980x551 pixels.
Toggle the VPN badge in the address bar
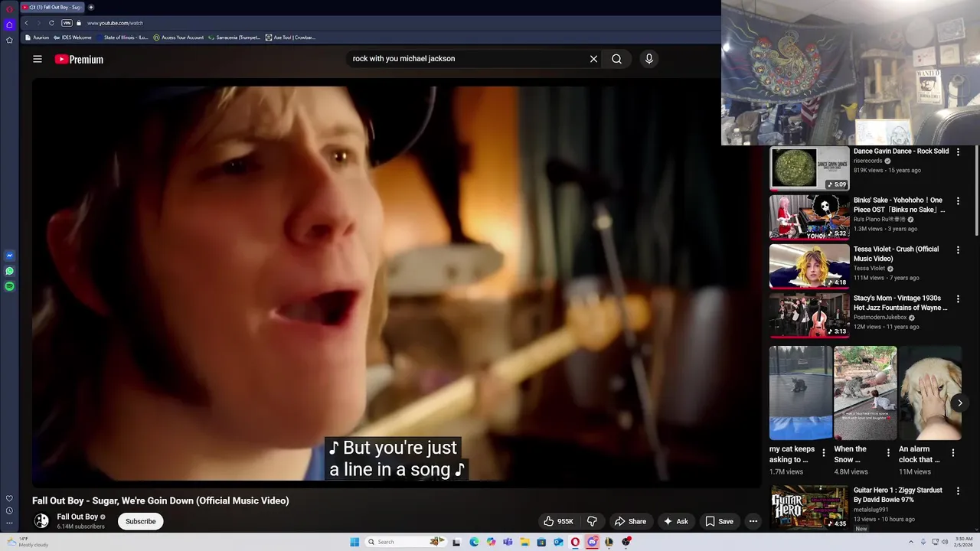click(67, 23)
